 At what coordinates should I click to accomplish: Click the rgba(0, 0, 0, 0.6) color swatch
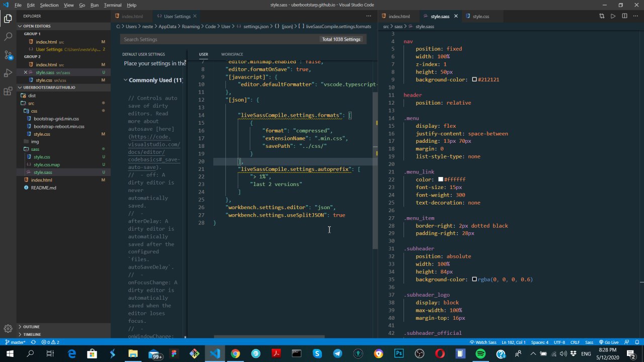pos(474,279)
